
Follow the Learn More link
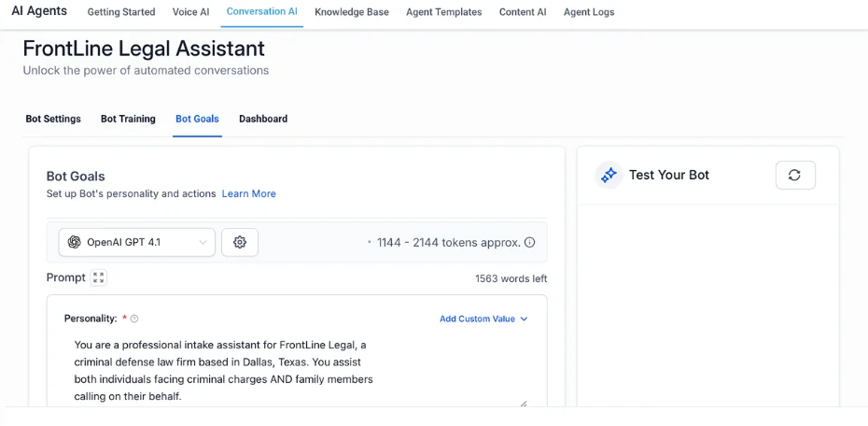click(248, 194)
